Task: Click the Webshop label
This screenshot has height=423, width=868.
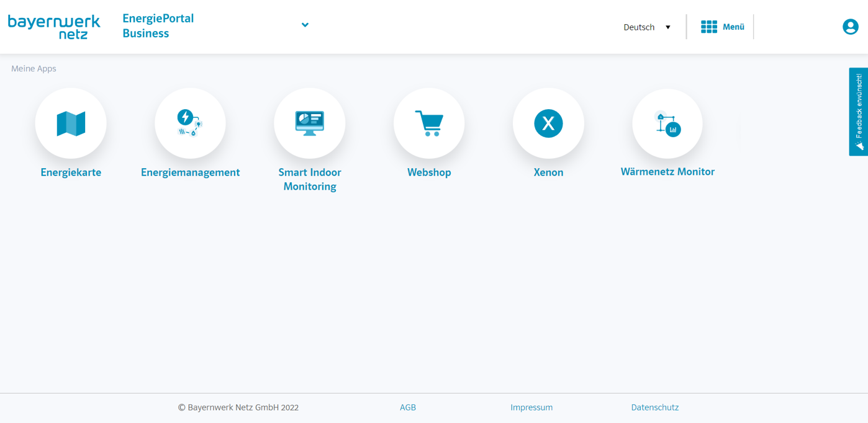Action: click(x=429, y=172)
